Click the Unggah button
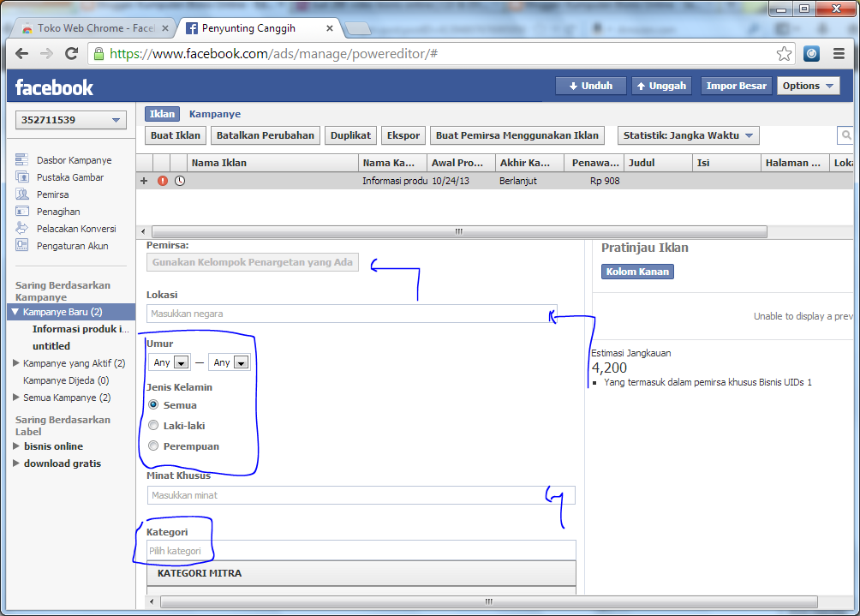This screenshot has height=616, width=860. pyautogui.click(x=661, y=86)
